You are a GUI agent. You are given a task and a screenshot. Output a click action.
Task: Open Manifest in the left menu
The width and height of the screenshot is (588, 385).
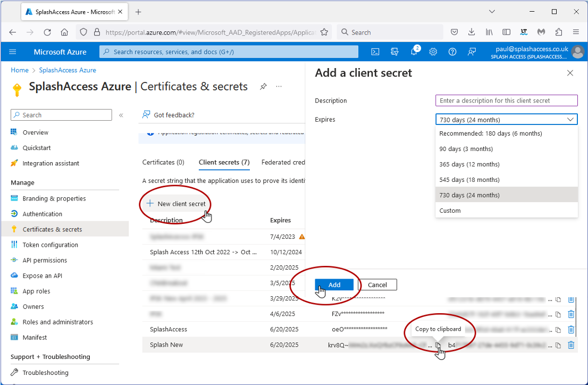(35, 337)
